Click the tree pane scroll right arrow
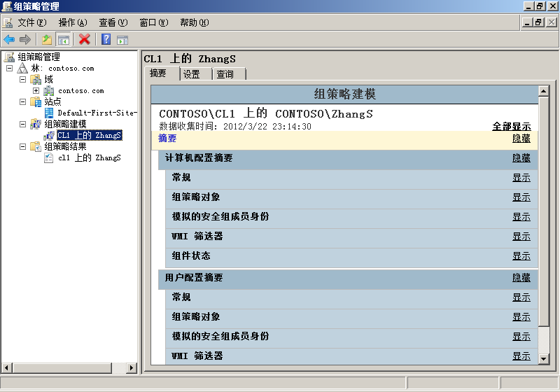This screenshot has height=392, width=560. click(132, 367)
